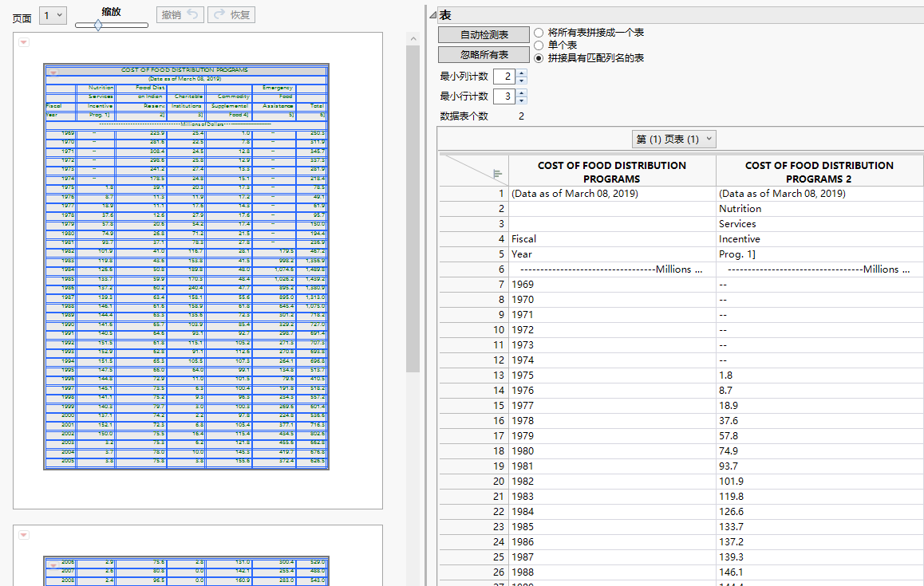Screen dimensions: 924x586
Task: Open the 第 (1) 页表 (1) dropdown
Action: click(x=674, y=140)
